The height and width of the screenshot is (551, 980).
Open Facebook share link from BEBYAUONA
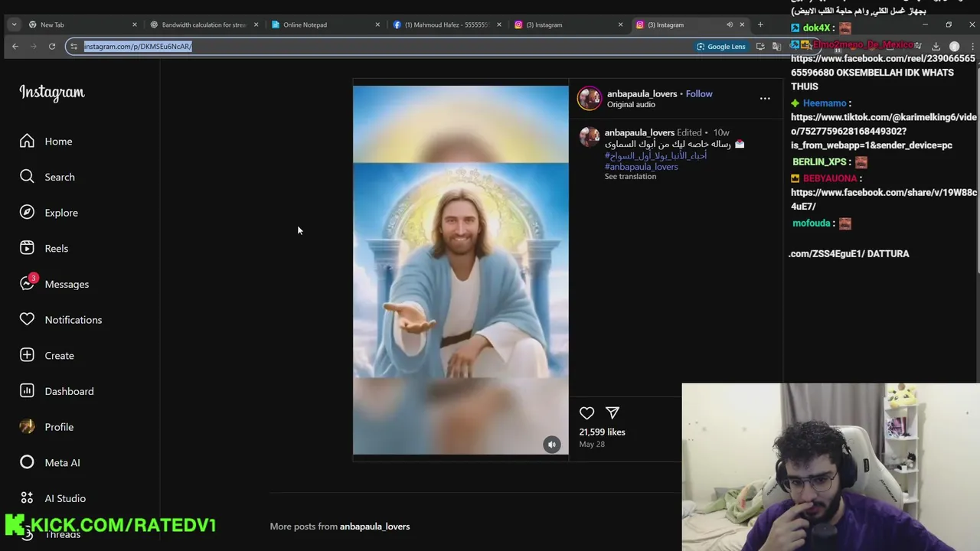(884, 200)
